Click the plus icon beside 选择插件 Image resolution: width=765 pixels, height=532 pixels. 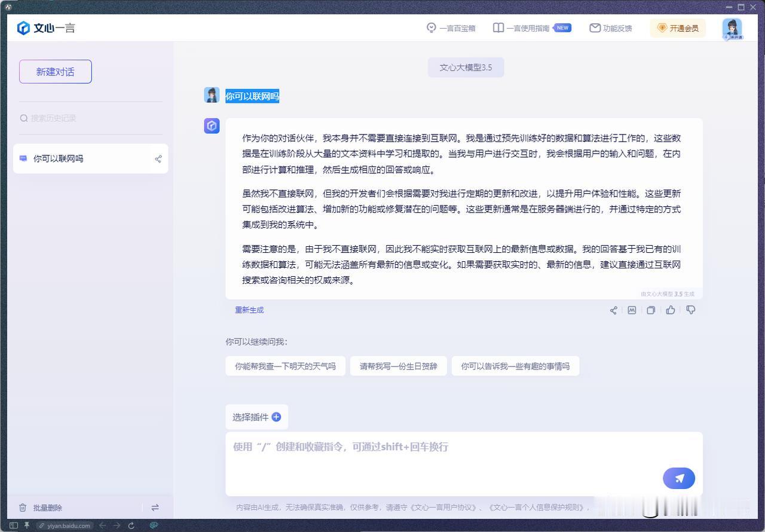[x=276, y=417]
